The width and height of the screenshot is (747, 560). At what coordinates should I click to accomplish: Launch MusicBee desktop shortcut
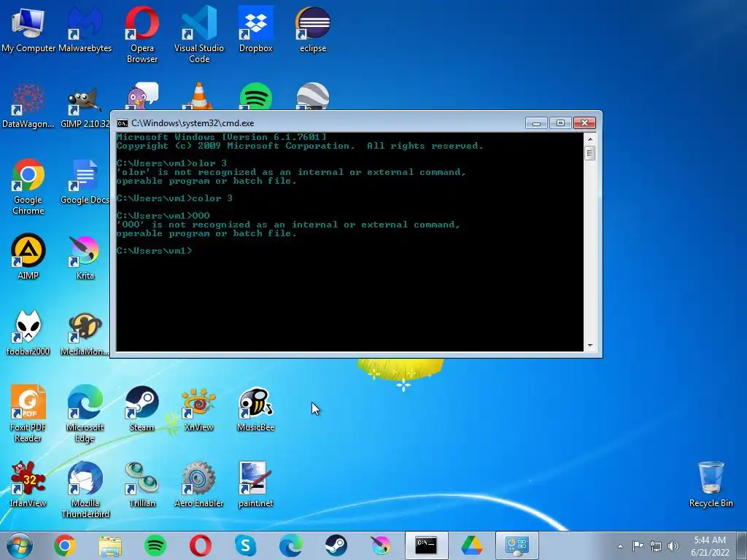[x=256, y=408]
